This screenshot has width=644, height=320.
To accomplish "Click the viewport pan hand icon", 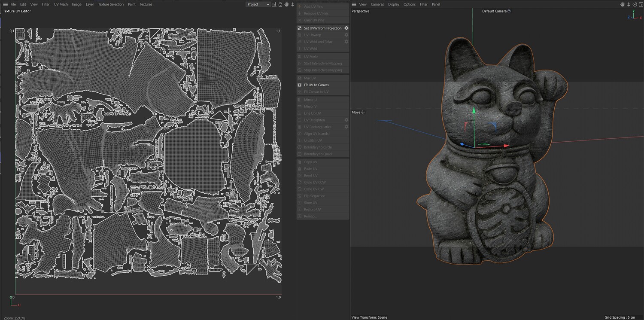I will pyautogui.click(x=622, y=4).
